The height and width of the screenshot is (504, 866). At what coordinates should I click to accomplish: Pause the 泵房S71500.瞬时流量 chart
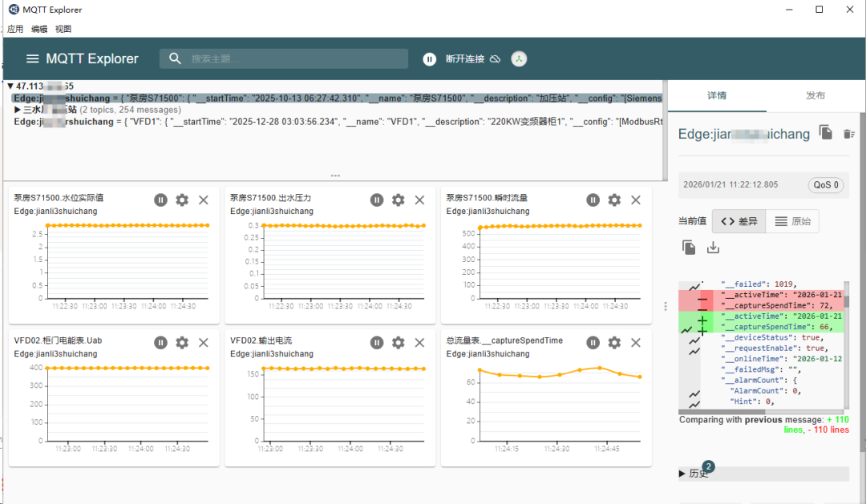(x=593, y=200)
